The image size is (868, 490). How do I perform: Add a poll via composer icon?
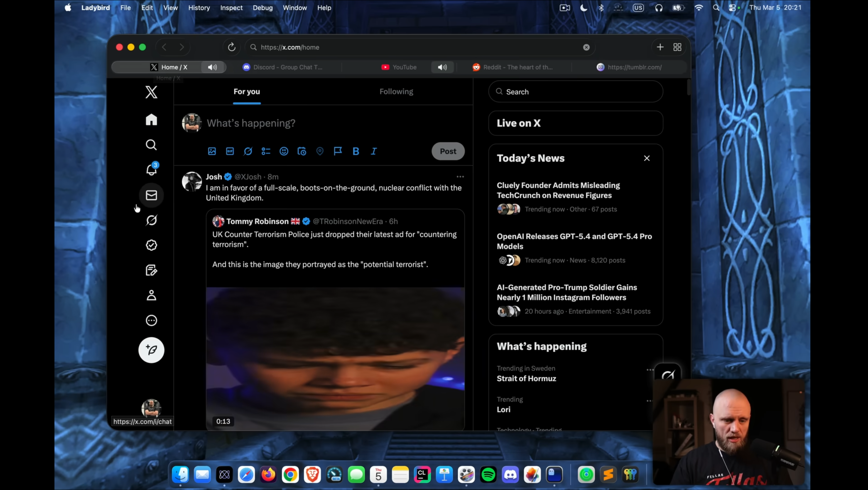266,151
